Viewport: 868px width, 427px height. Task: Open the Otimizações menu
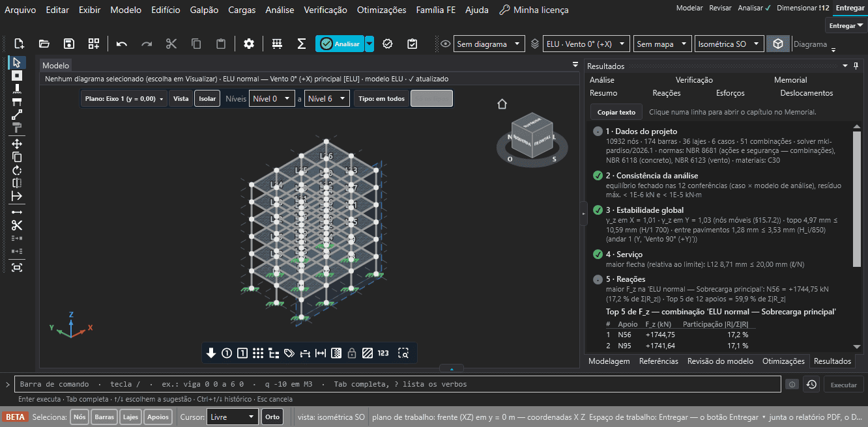click(x=381, y=10)
